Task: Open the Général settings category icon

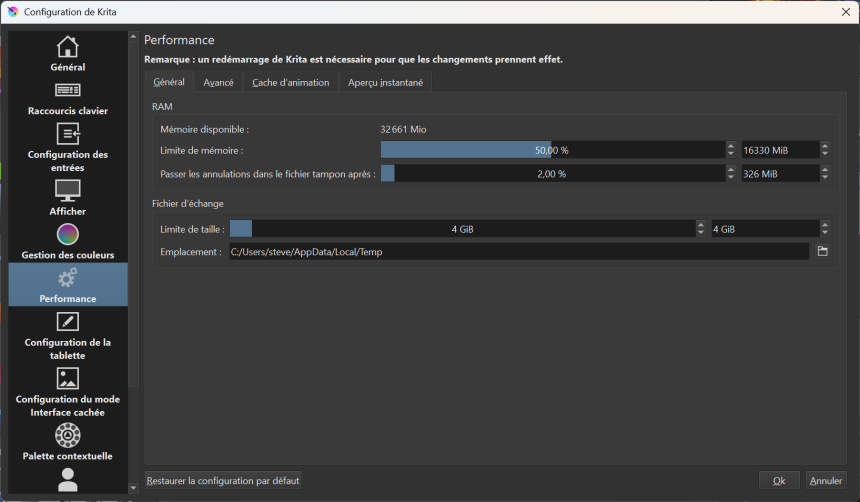Action: 67,47
